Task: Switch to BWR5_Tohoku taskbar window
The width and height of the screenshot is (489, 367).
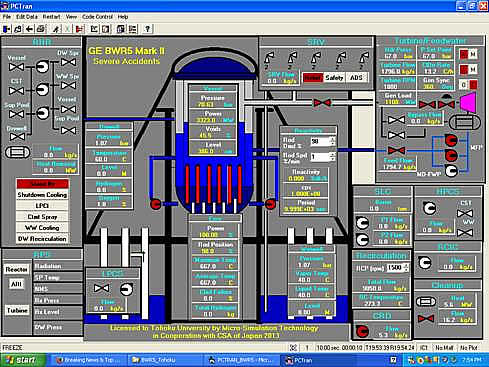Action: 164,360
